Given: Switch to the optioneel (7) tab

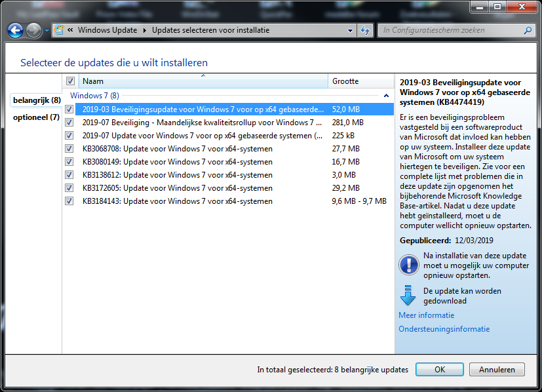Looking at the screenshot, I should tap(36, 117).
